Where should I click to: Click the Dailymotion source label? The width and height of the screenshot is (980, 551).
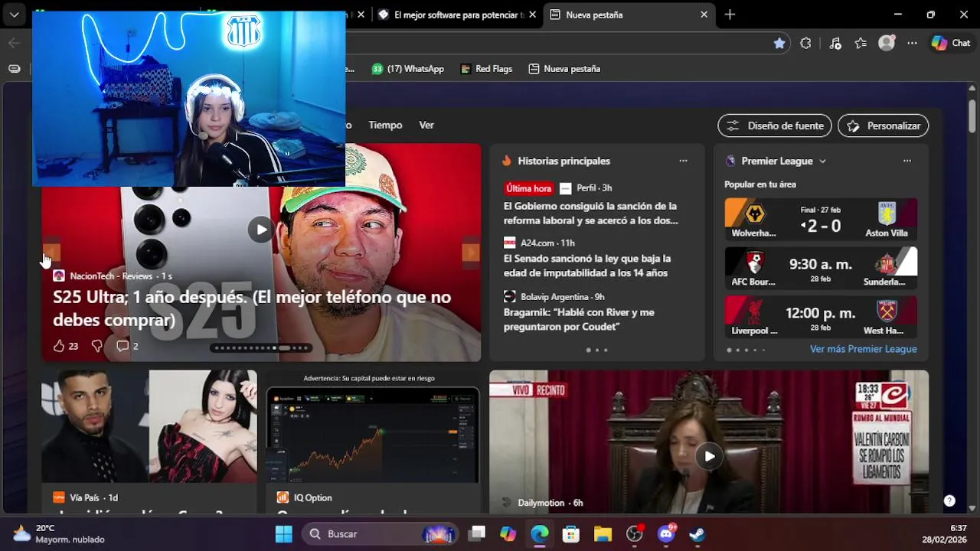(542, 503)
